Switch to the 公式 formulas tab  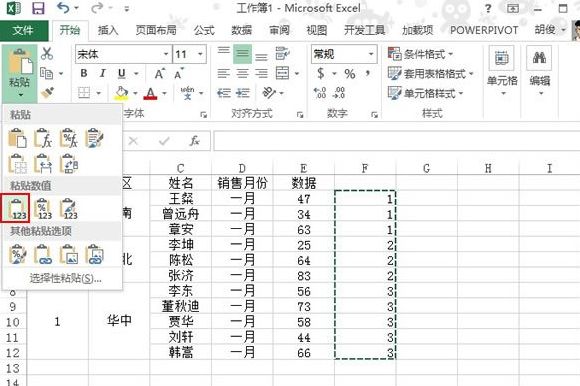coord(204,30)
